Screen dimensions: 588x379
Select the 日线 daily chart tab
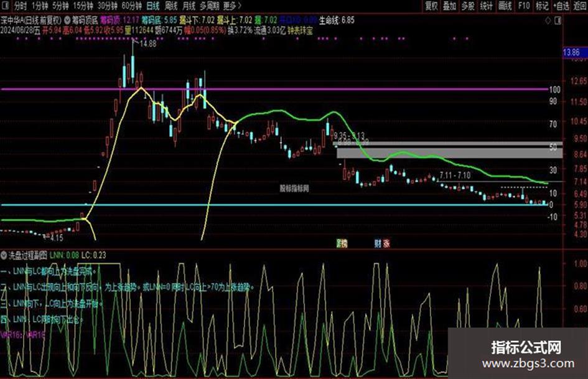[x=152, y=6]
